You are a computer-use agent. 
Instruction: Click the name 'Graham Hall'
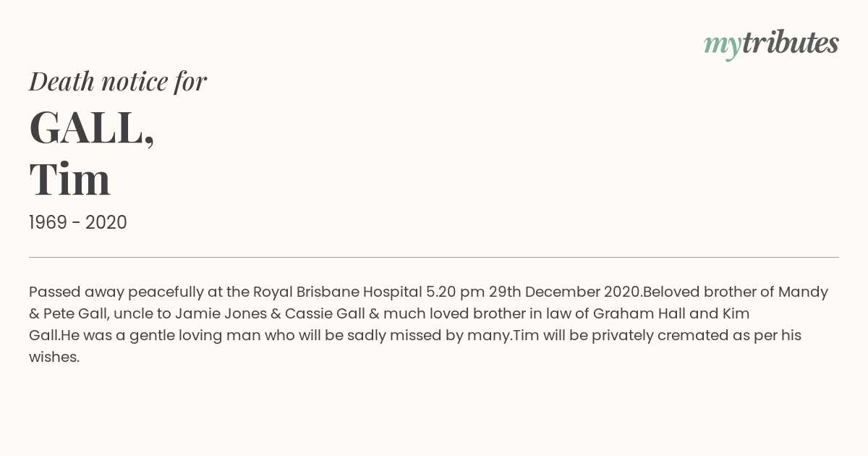[x=636, y=313]
